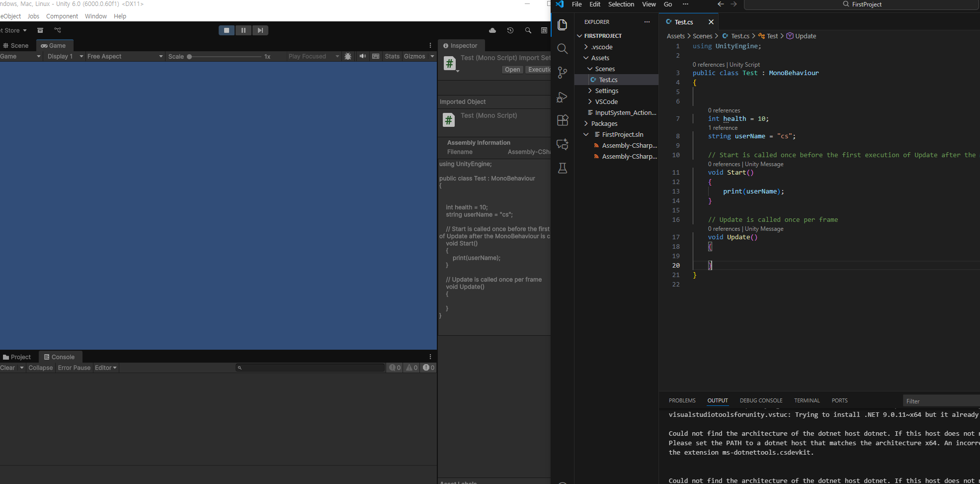Stop play mode in Unity
Screen dimensions: 980x484
click(x=227, y=30)
